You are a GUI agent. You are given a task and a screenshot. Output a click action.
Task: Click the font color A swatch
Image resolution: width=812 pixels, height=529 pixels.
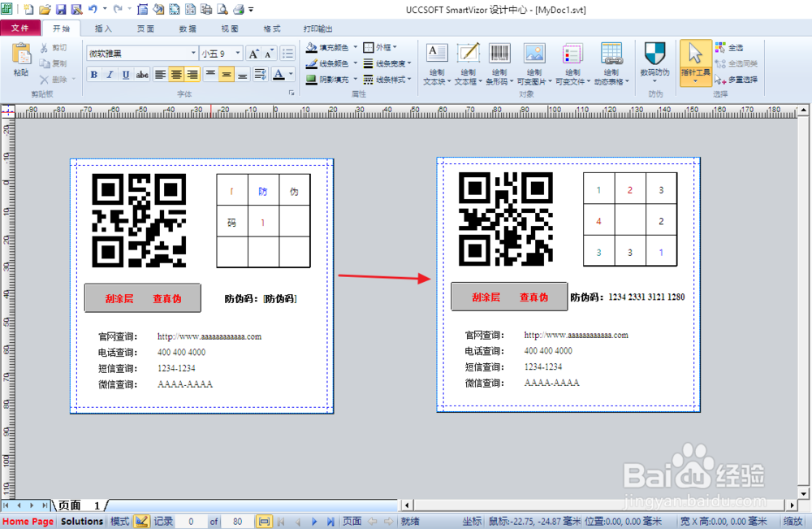tap(279, 75)
